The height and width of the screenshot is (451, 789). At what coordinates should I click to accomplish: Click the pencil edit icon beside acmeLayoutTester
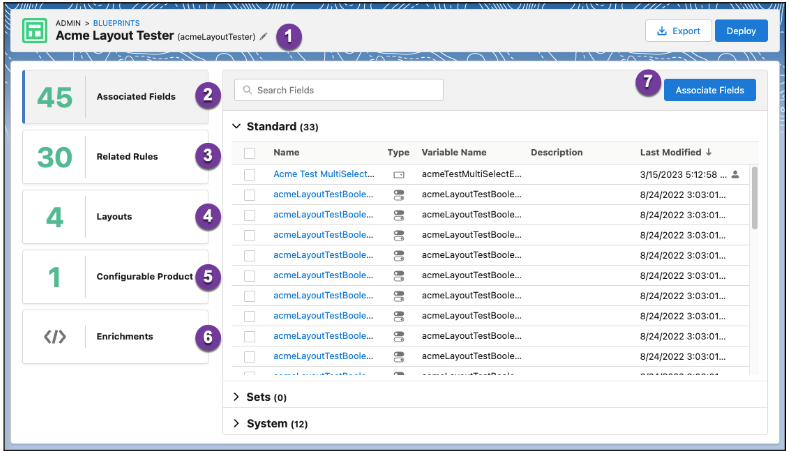click(263, 37)
